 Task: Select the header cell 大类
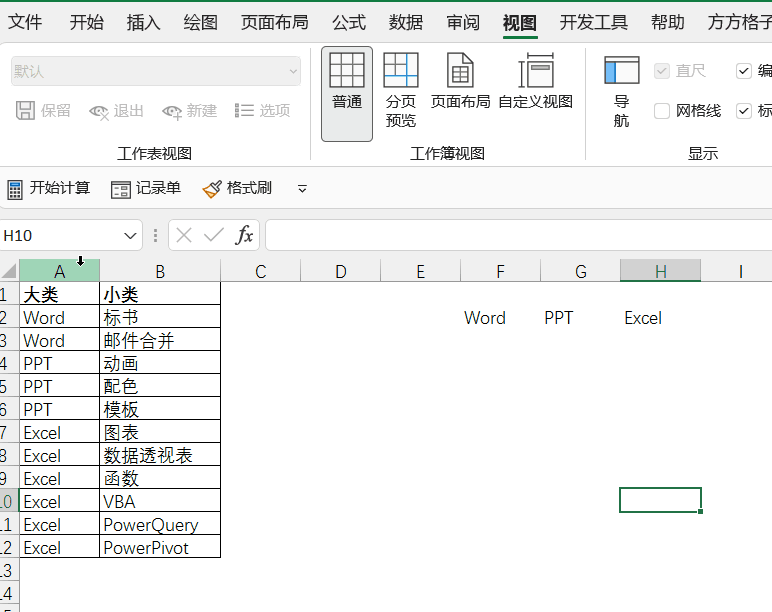[x=60, y=294]
